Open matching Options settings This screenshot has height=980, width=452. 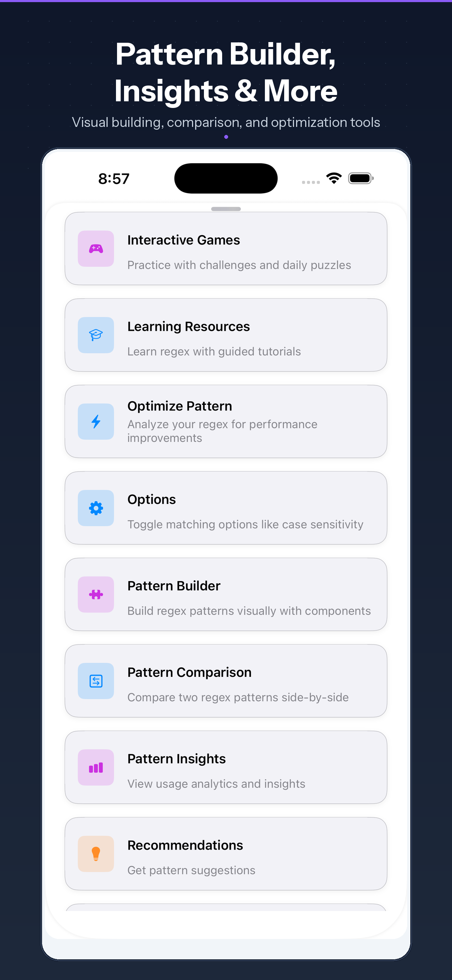[226, 508]
